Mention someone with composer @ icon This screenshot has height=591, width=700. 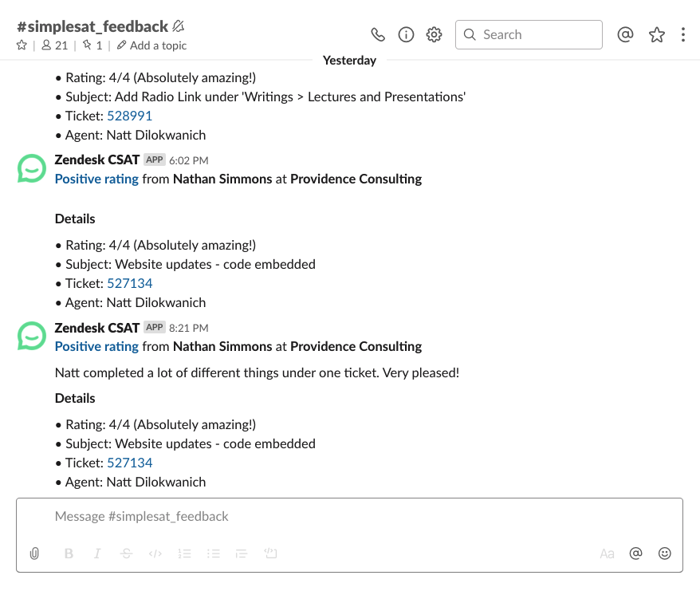click(635, 554)
